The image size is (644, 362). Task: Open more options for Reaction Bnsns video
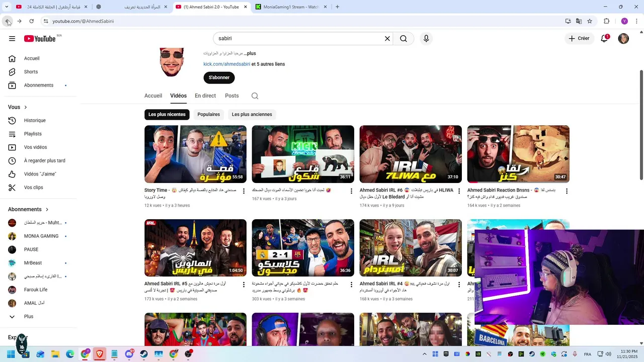click(x=567, y=191)
